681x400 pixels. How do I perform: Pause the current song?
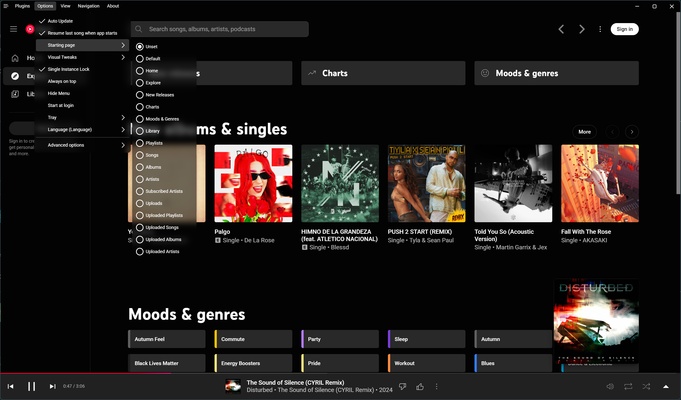tap(32, 386)
